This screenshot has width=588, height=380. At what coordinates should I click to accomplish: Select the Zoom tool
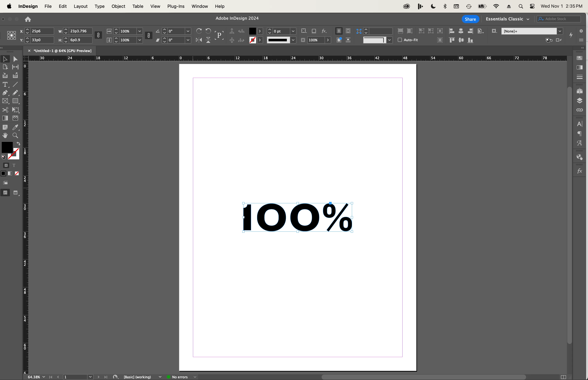pyautogui.click(x=15, y=135)
